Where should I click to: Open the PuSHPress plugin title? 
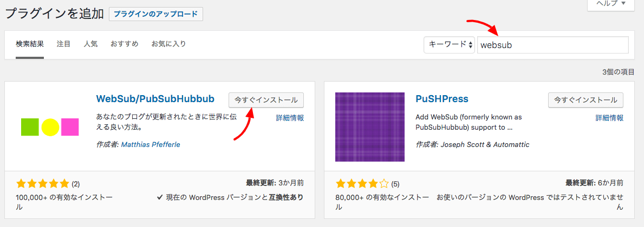click(442, 99)
